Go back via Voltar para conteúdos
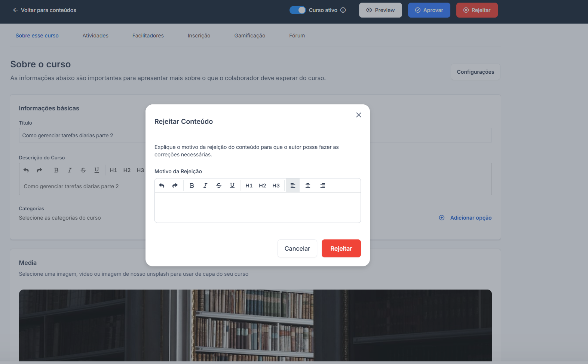Image resolution: width=588 pixels, height=364 pixels. point(45,10)
